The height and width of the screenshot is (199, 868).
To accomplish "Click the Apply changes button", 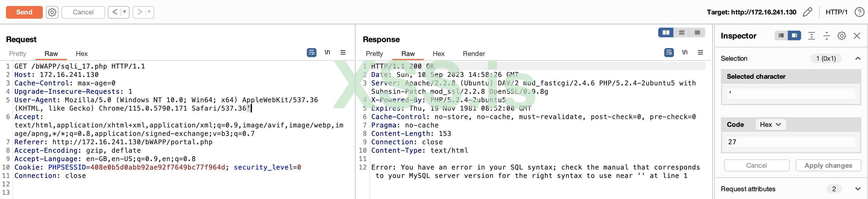I will click(x=828, y=165).
